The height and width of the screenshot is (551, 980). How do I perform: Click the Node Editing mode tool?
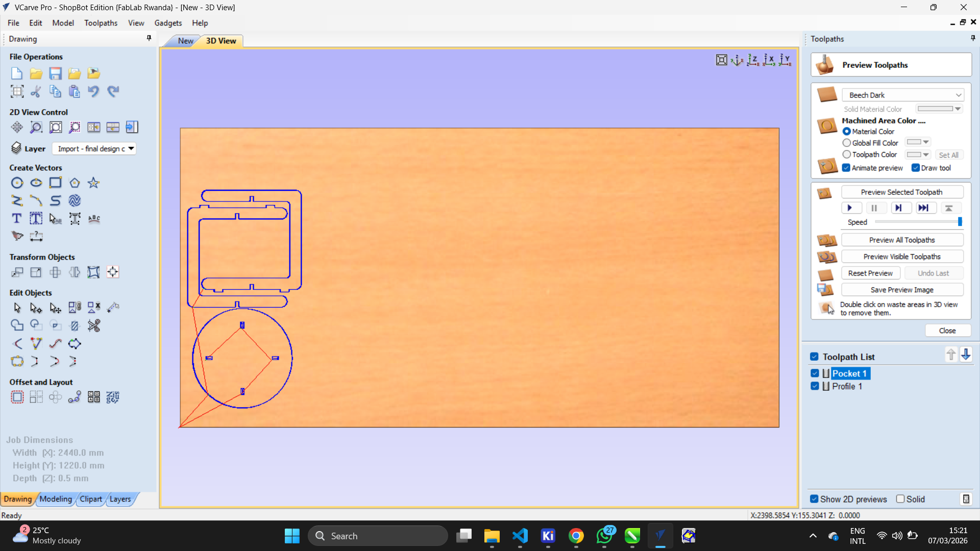click(x=36, y=308)
